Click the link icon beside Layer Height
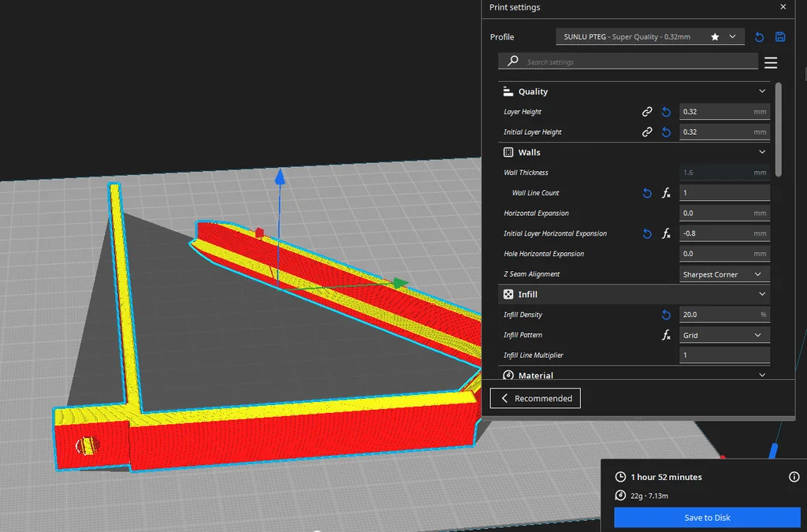807x532 pixels. pyautogui.click(x=647, y=112)
